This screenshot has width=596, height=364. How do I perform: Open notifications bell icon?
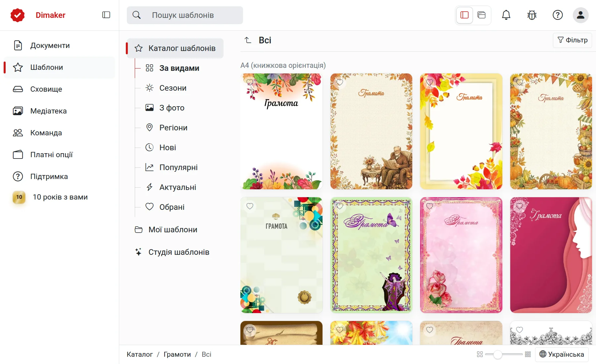click(x=506, y=15)
